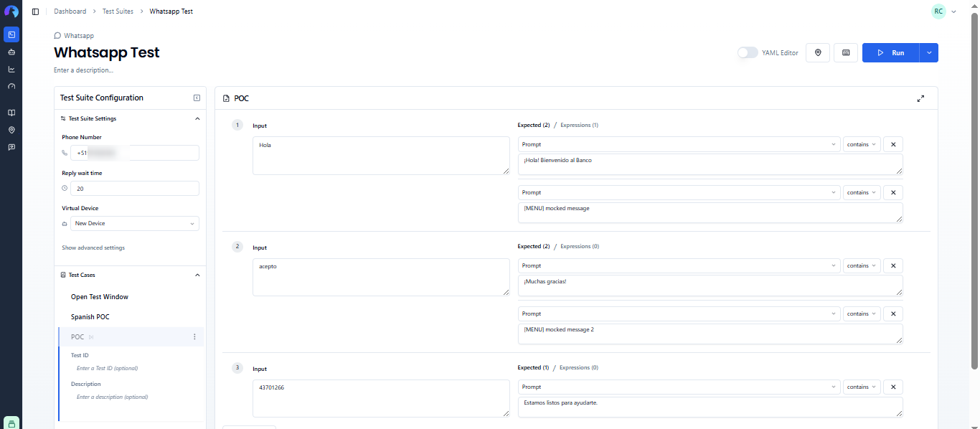The image size is (980, 429).
Task: Go to Test Suites breadcrumb
Action: (x=118, y=11)
